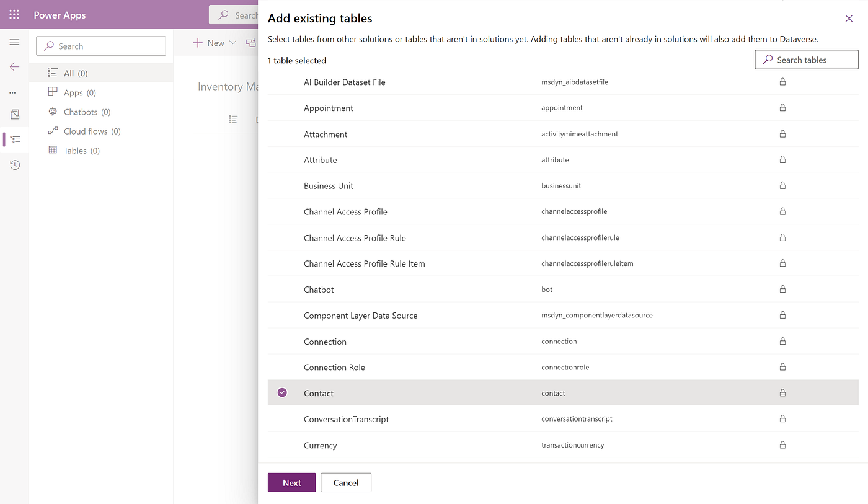The image size is (868, 504).
Task: Open the Power Apps app launcher waffle
Action: coord(14,14)
